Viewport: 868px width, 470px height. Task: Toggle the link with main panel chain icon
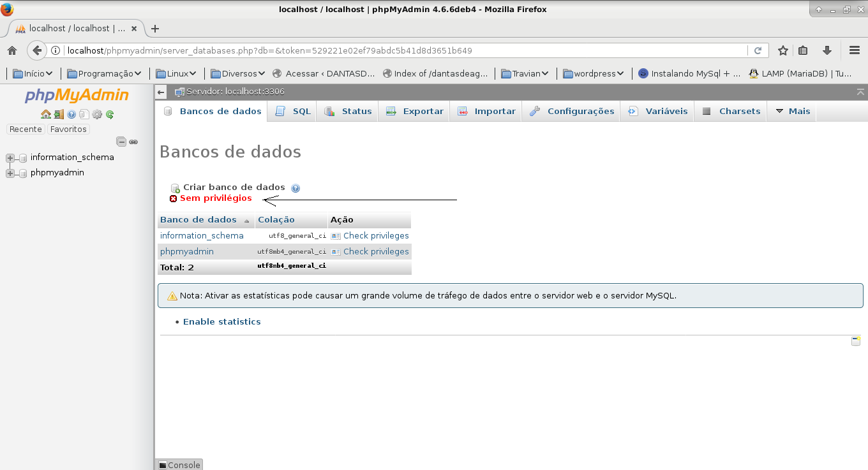(133, 142)
